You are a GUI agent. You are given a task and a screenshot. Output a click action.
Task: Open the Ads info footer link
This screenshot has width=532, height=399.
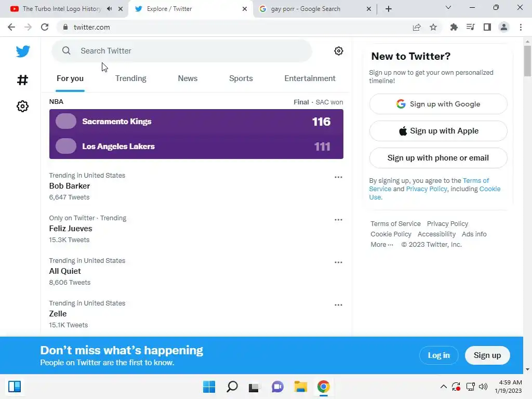[x=474, y=234]
